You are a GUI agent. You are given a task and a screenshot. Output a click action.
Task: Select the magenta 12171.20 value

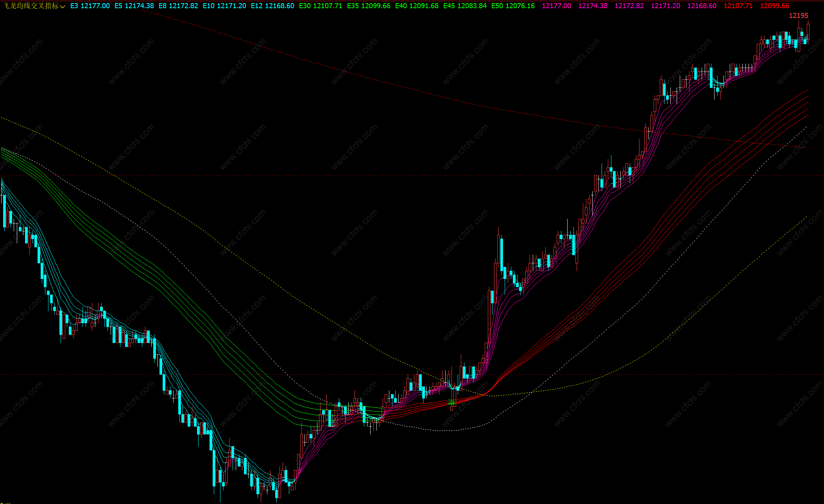pos(665,6)
